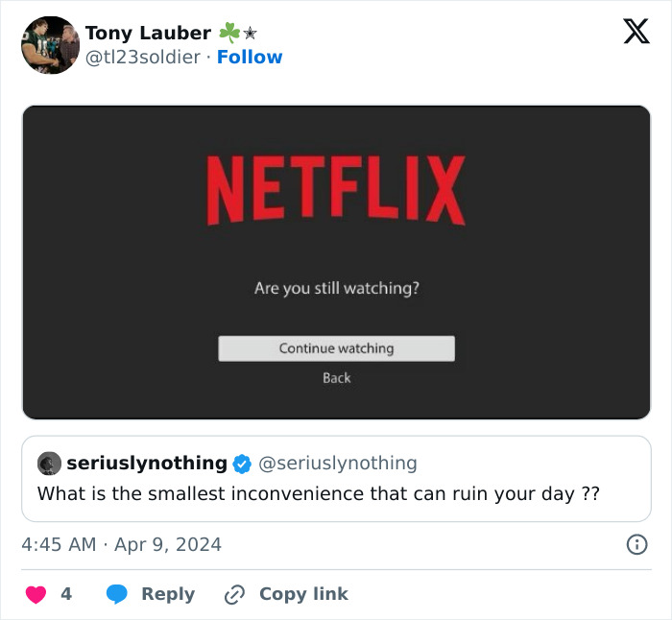Image resolution: width=672 pixels, height=620 pixels.
Task: Open the @seriuslynothing handle
Action: [x=338, y=464]
